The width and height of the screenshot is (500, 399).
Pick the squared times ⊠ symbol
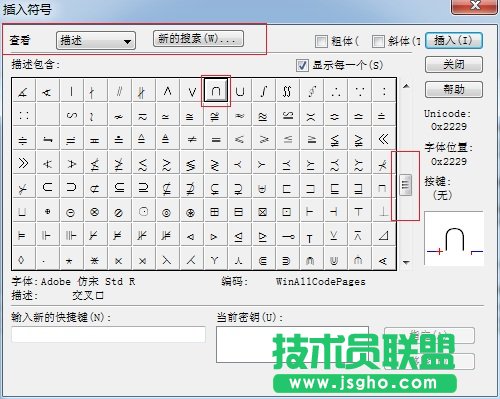click(x=264, y=211)
